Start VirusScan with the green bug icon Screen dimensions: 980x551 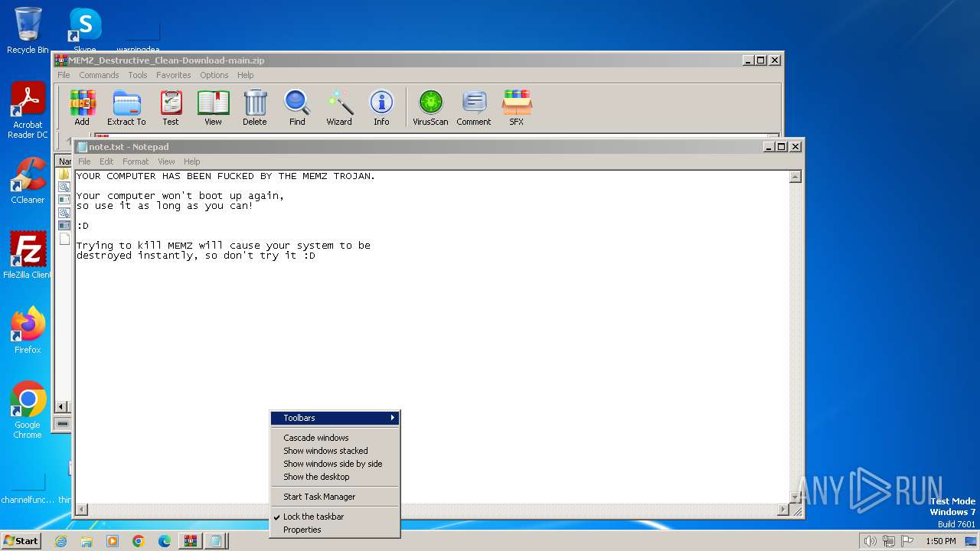tap(430, 107)
